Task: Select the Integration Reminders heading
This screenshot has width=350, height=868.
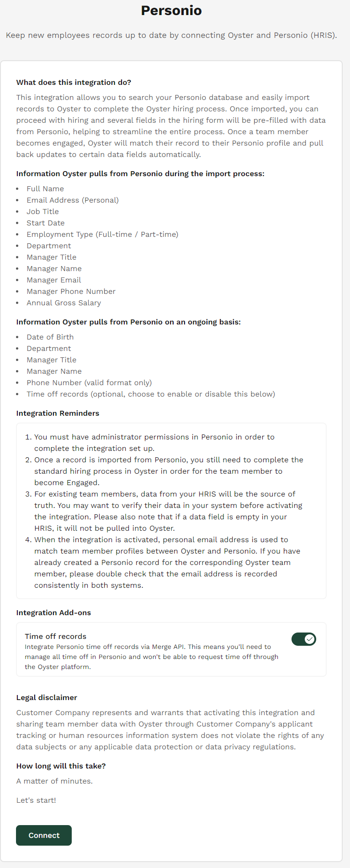Action: coord(58,413)
